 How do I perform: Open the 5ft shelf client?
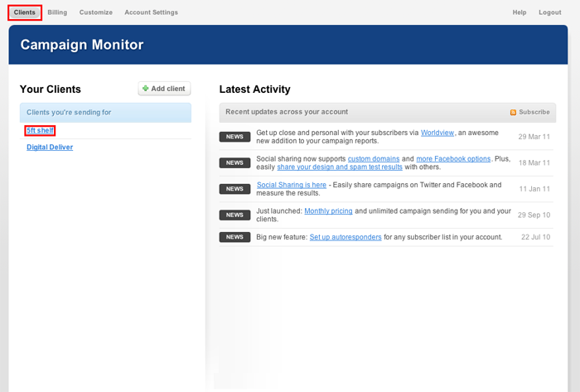(40, 131)
